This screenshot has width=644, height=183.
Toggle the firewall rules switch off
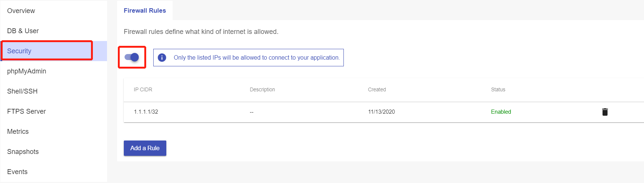(132, 57)
